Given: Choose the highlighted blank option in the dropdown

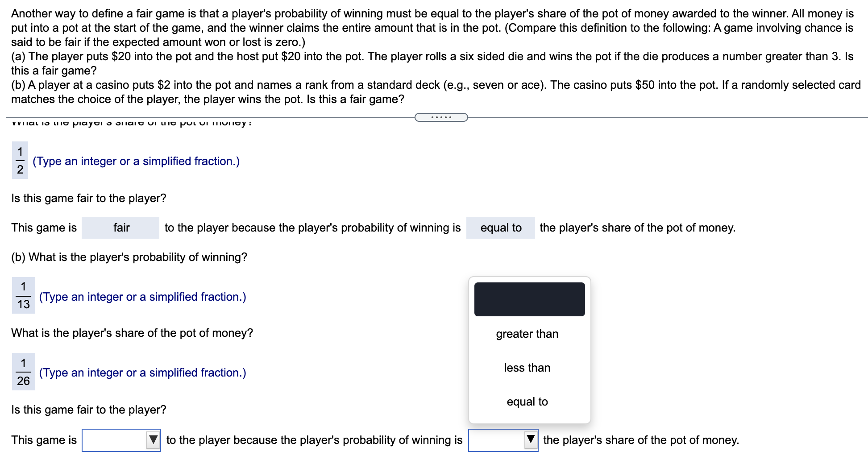Looking at the screenshot, I should tap(529, 299).
